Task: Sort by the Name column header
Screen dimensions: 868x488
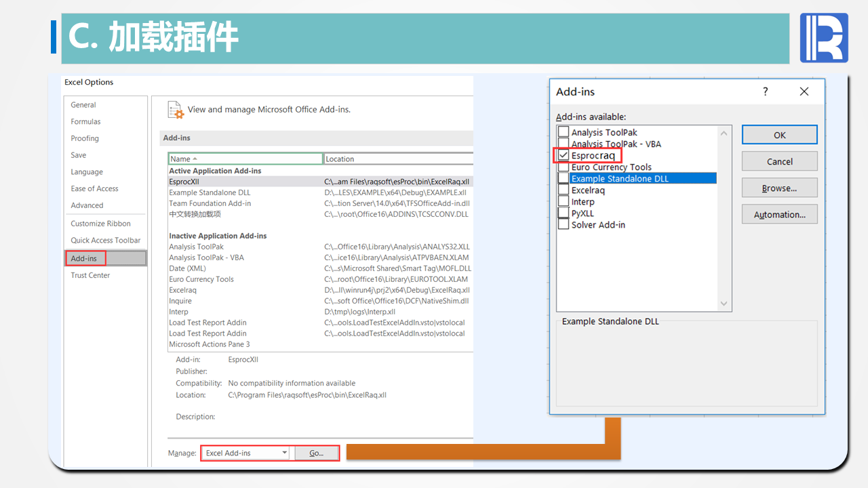Action: pyautogui.click(x=245, y=159)
